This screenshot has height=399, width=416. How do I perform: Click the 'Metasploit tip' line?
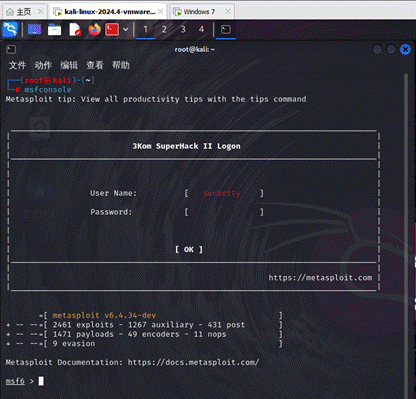[x=156, y=99]
